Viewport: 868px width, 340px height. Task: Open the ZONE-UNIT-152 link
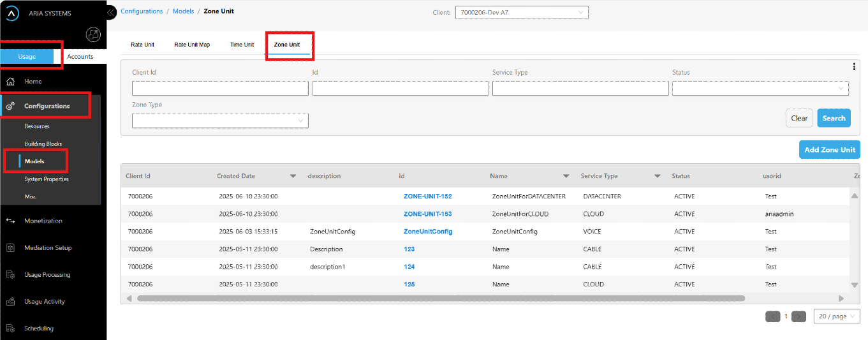click(x=427, y=196)
